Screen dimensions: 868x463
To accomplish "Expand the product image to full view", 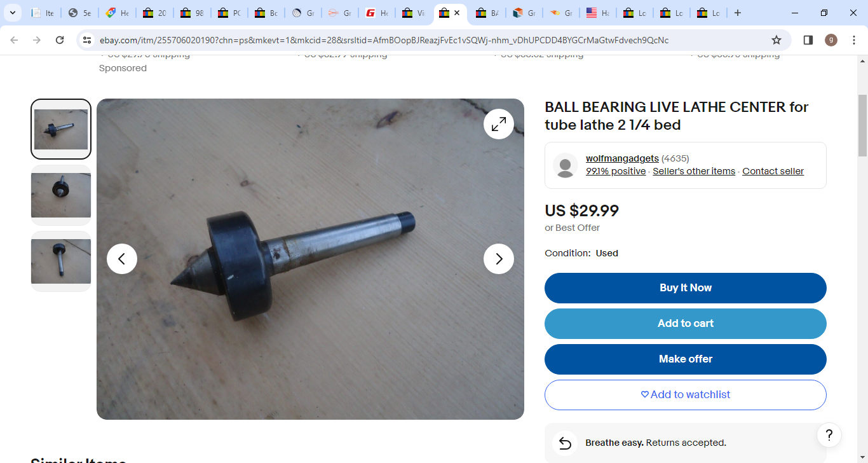I will [x=499, y=124].
